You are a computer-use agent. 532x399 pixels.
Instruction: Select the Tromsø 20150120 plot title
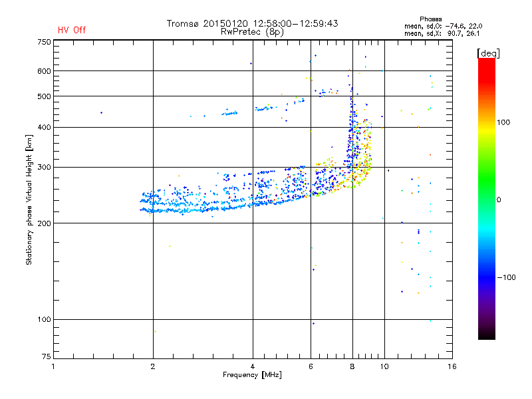click(252, 23)
